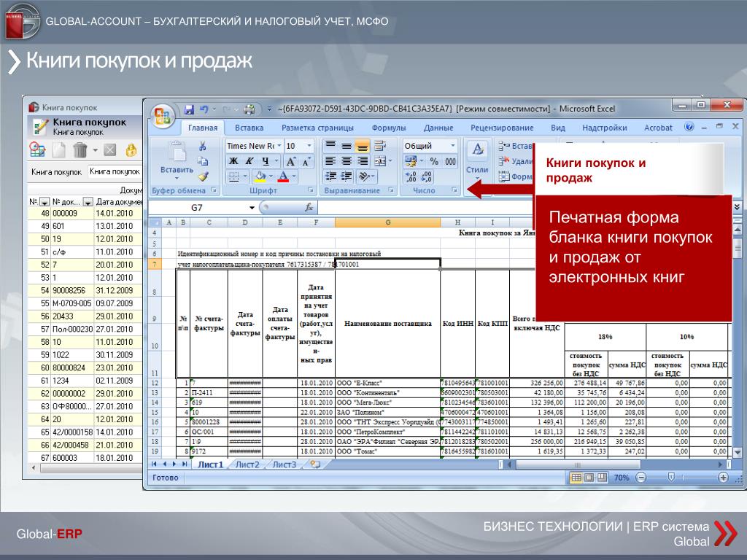
Task: Apply red font color A
Action: point(283,176)
